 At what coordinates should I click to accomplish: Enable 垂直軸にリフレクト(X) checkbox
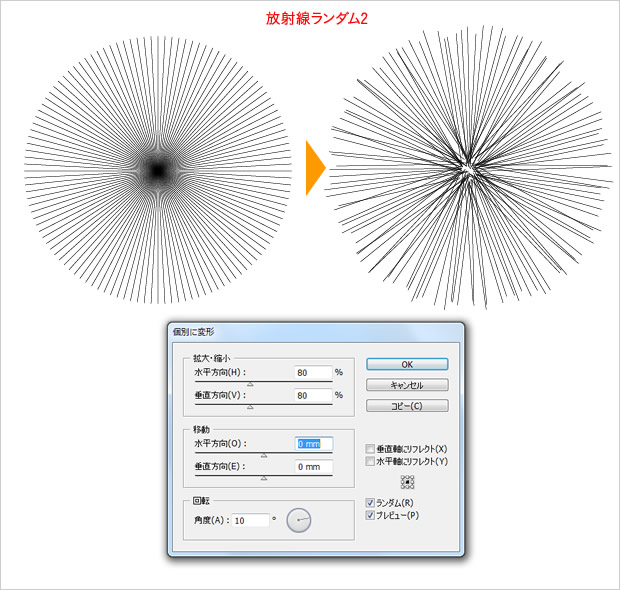click(370, 449)
